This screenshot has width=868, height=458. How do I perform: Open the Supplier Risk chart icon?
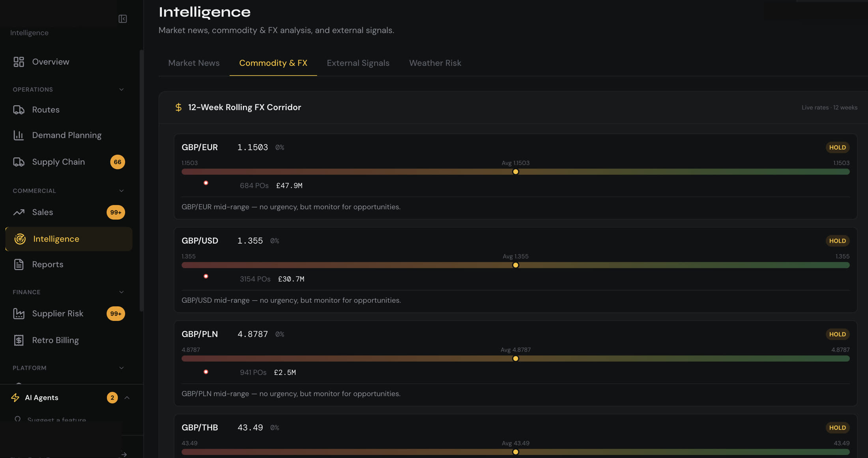(19, 314)
